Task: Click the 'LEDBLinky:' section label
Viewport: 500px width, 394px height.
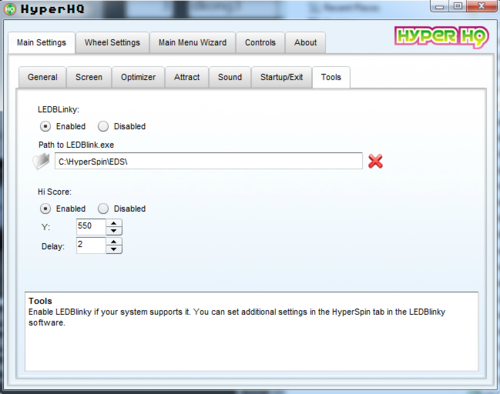Action: [x=58, y=110]
